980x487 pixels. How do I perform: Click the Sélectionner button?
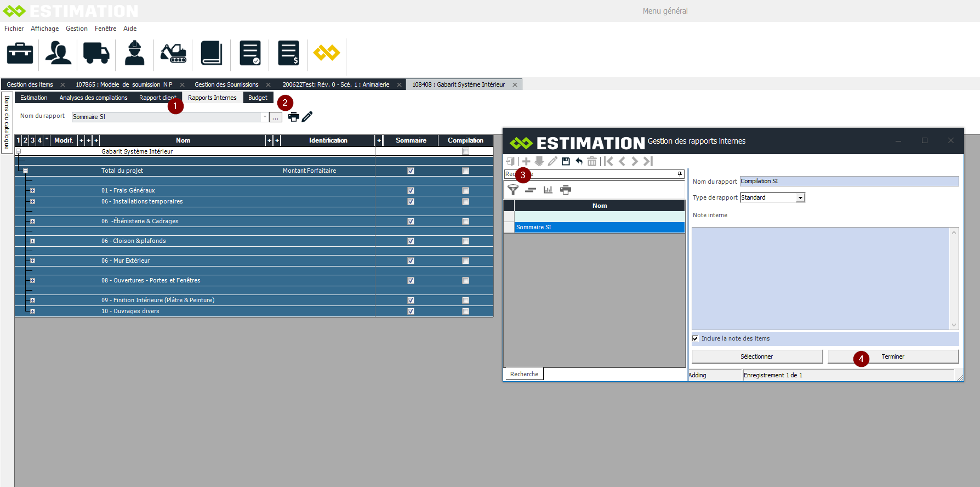[756, 356]
